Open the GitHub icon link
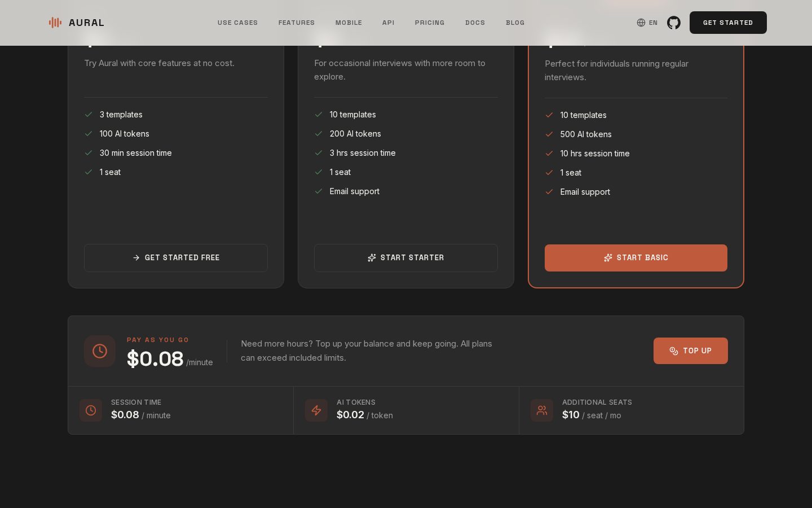Viewport: 812px width, 508px height. (x=673, y=23)
